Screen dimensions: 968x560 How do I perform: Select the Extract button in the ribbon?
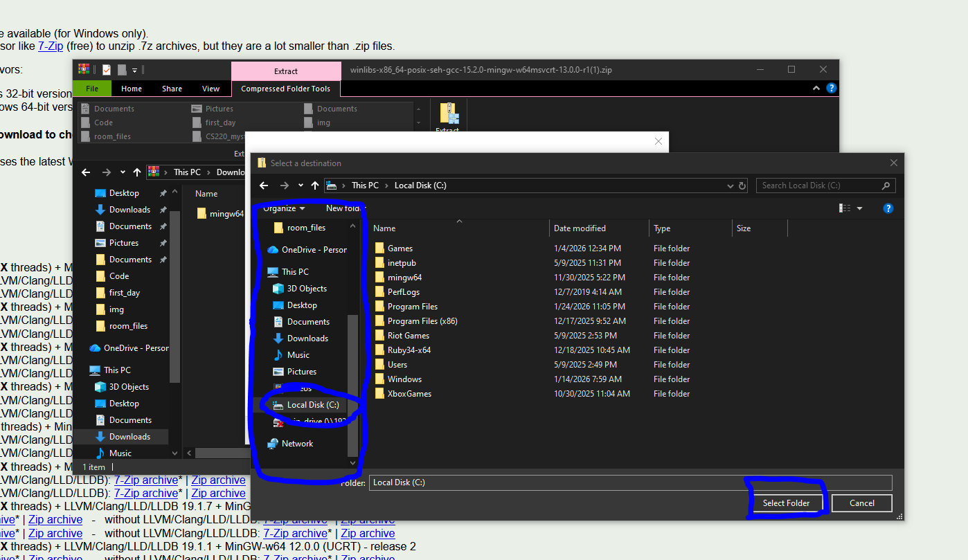pos(447,115)
